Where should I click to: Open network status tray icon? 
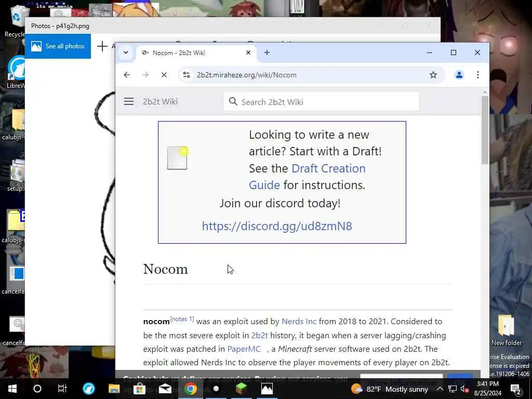(453, 389)
